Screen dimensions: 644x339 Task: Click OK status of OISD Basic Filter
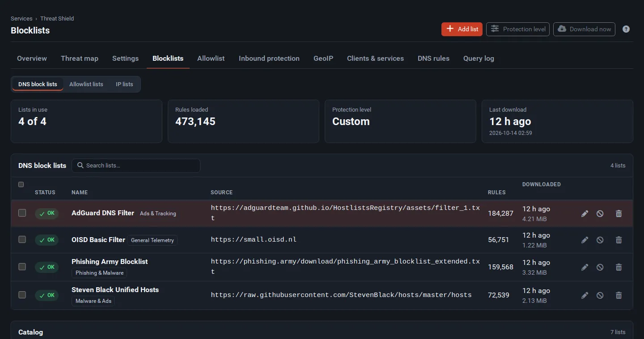coord(47,240)
